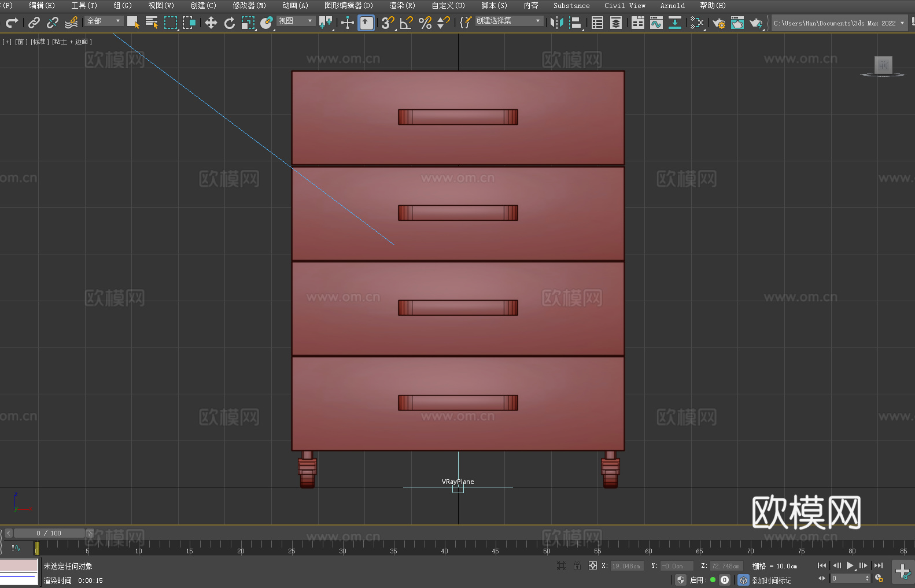This screenshot has height=588, width=915.
Task: Open the 帮助(H) menu
Action: [x=713, y=5]
